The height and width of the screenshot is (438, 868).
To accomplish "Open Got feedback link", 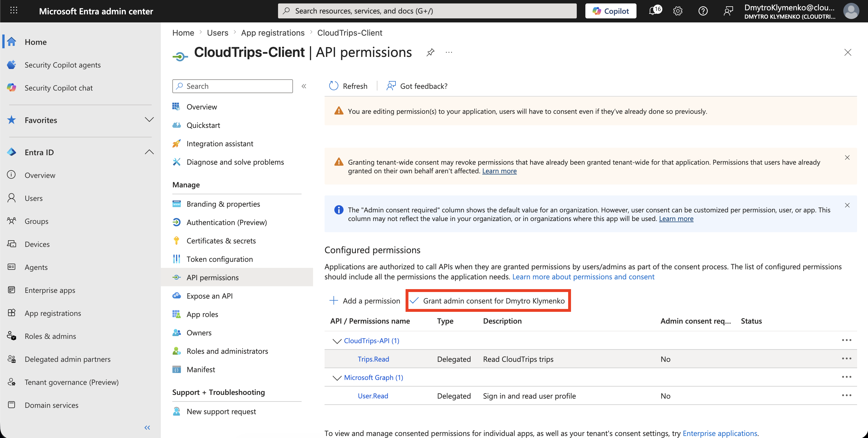I will point(417,86).
